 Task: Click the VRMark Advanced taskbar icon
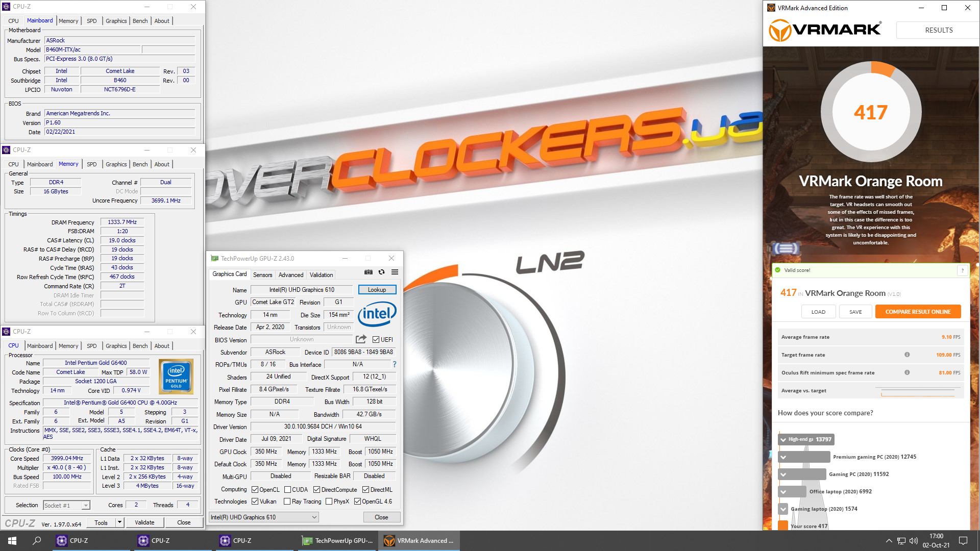click(419, 541)
